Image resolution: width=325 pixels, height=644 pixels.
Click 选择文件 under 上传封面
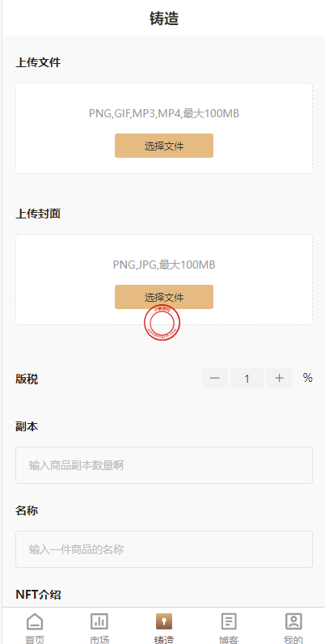[x=164, y=297]
